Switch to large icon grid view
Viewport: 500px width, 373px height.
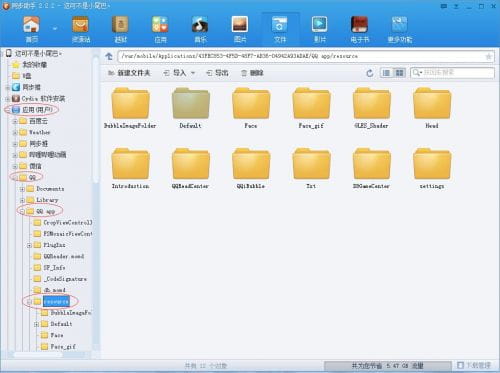coord(399,73)
